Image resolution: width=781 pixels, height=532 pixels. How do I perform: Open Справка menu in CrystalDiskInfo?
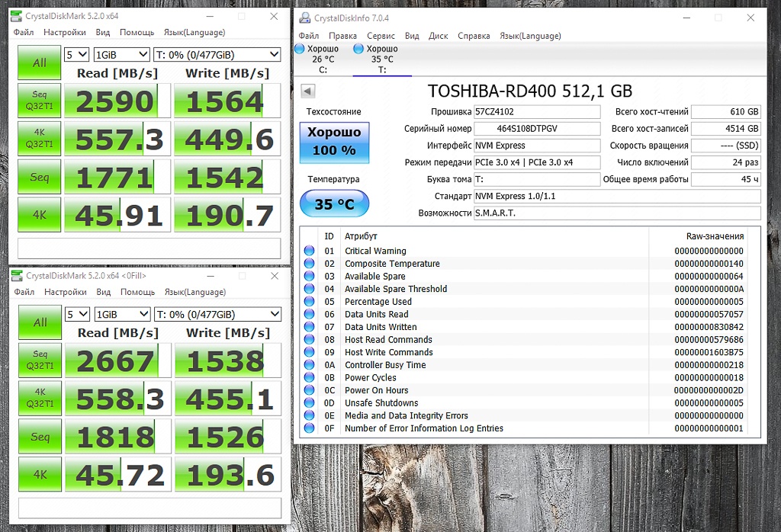(x=474, y=36)
